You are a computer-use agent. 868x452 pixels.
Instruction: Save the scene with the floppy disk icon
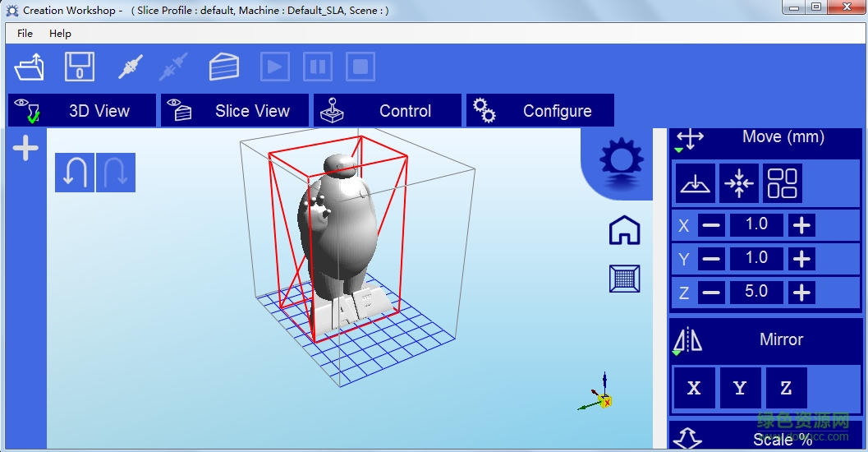click(80, 67)
